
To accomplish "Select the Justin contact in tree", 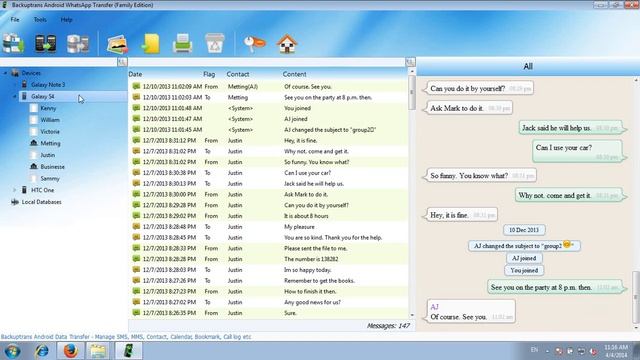I will pos(47,156).
